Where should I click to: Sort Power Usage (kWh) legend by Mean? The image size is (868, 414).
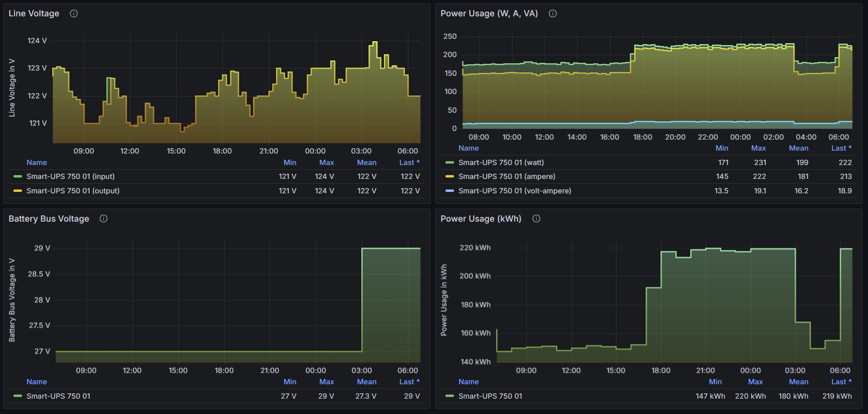tap(799, 382)
